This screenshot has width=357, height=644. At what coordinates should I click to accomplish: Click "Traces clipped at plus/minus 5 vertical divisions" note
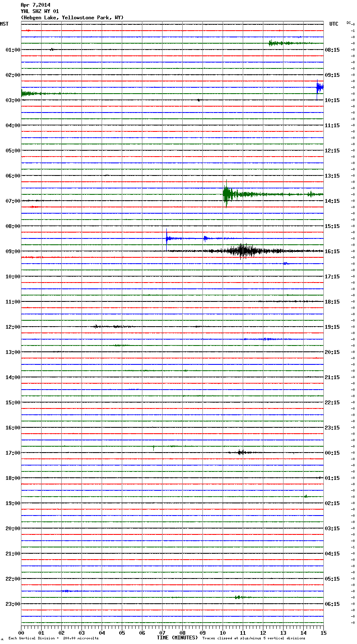pos(254,639)
